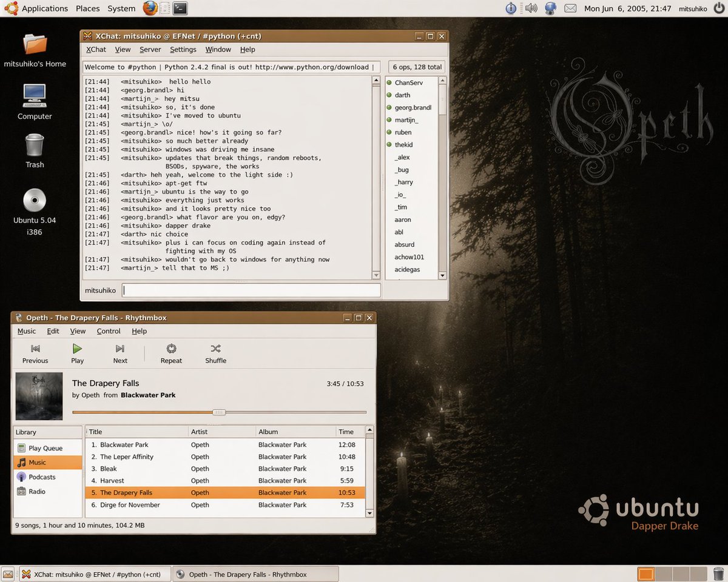
Task: Open the Trash desktop icon
Action: [x=35, y=151]
